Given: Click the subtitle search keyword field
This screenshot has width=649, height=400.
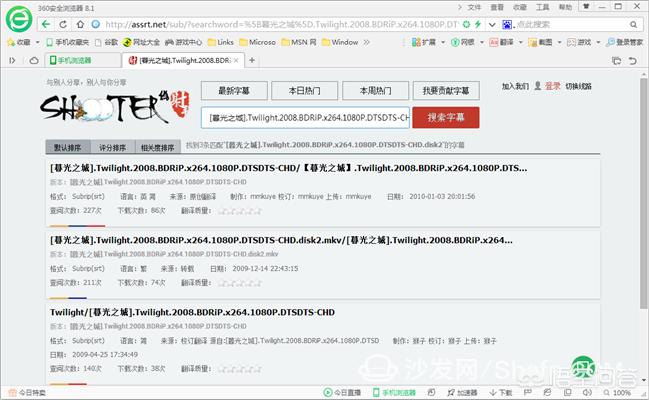Looking at the screenshot, I should point(305,118).
